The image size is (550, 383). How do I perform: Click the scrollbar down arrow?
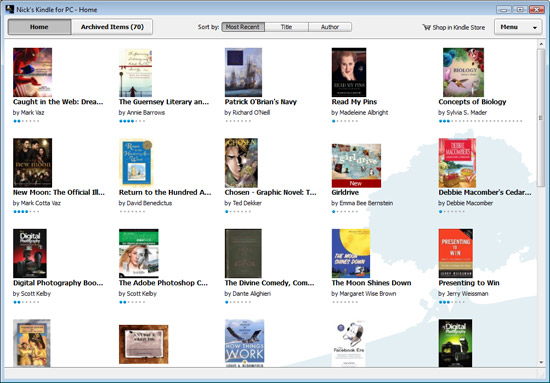coord(541,362)
